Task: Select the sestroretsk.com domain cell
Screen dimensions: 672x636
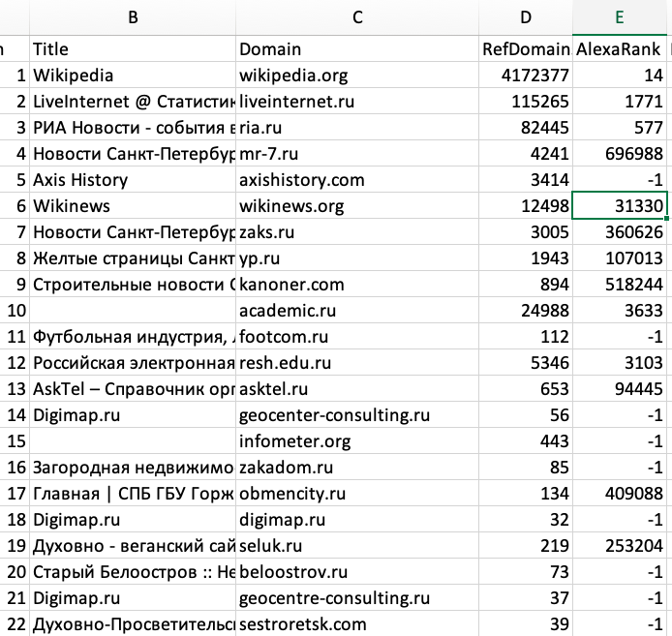Action: pyautogui.click(x=357, y=624)
